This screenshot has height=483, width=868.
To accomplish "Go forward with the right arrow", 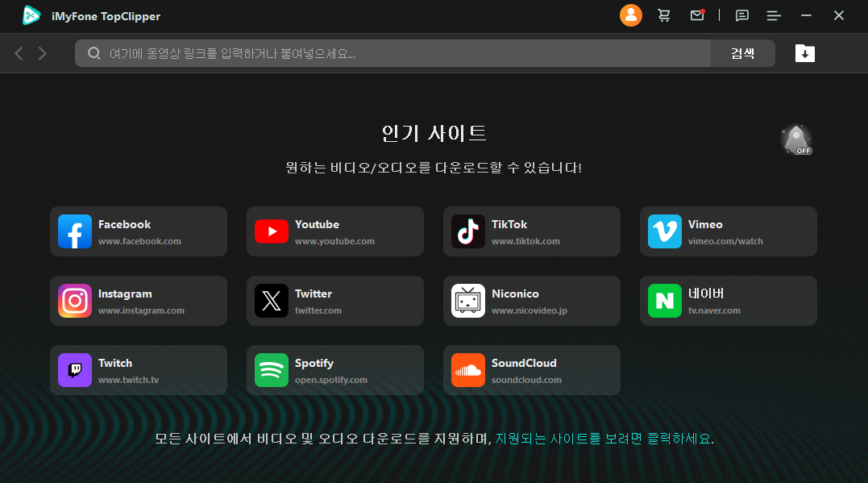I will tap(43, 53).
